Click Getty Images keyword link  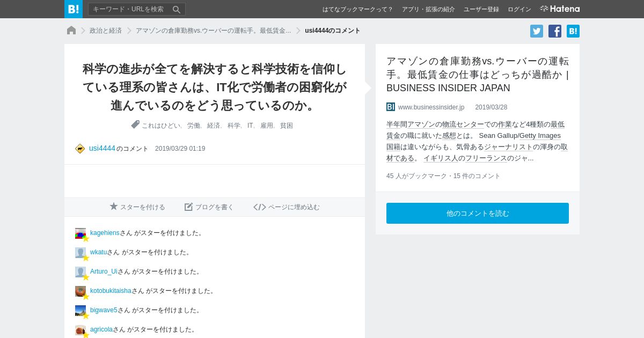coord(540,136)
